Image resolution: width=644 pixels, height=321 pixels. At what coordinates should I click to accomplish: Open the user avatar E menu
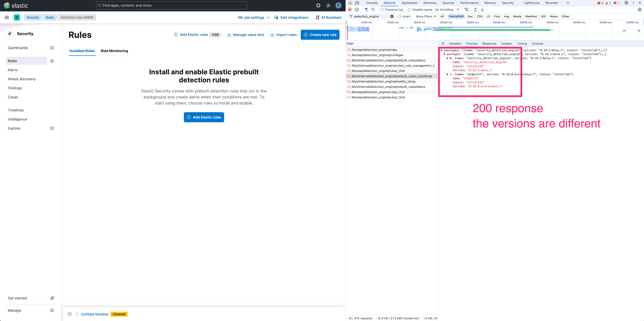coord(338,5)
